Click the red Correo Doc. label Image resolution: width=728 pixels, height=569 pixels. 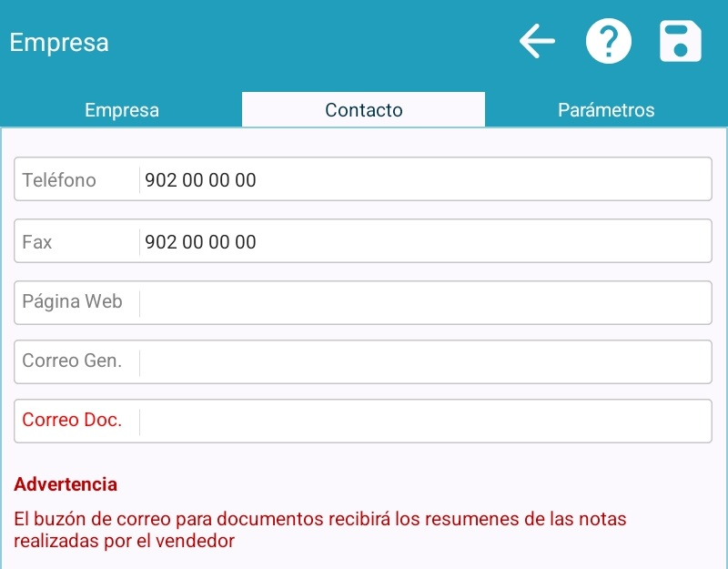click(x=72, y=421)
